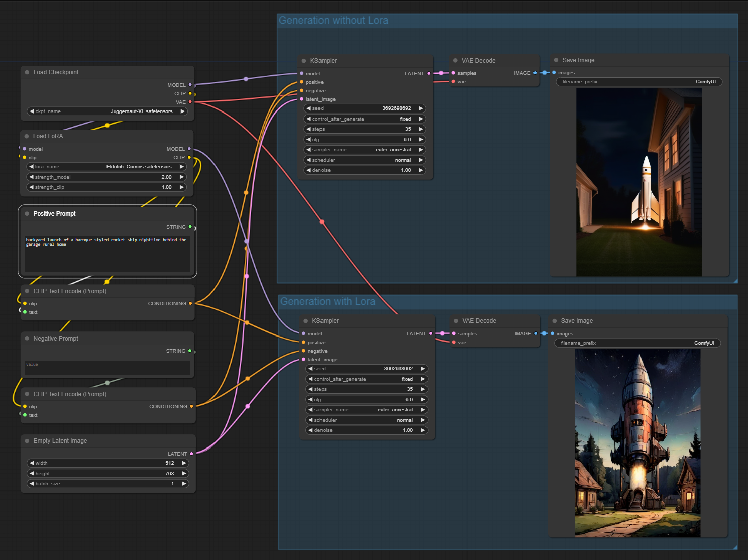Screen dimensions: 748x560
Task: Open scheduler dropdown in Generation with Lora KSampler
Action: pyautogui.click(x=367, y=420)
